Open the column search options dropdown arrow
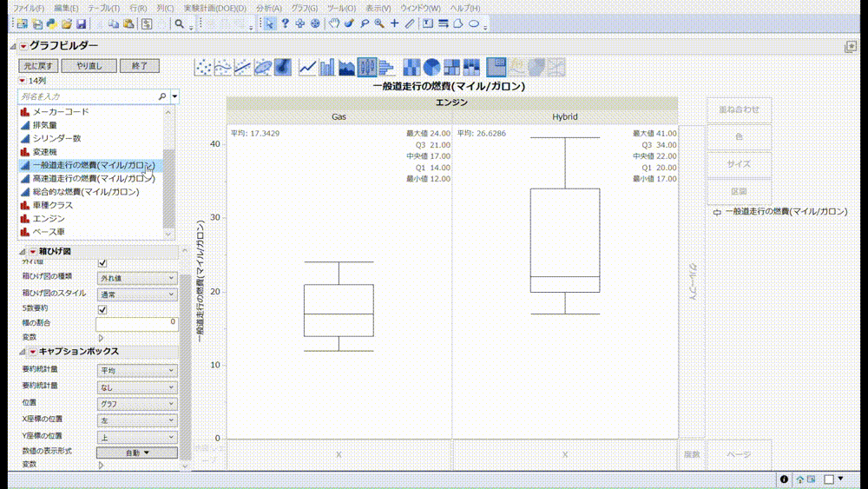 [x=175, y=96]
